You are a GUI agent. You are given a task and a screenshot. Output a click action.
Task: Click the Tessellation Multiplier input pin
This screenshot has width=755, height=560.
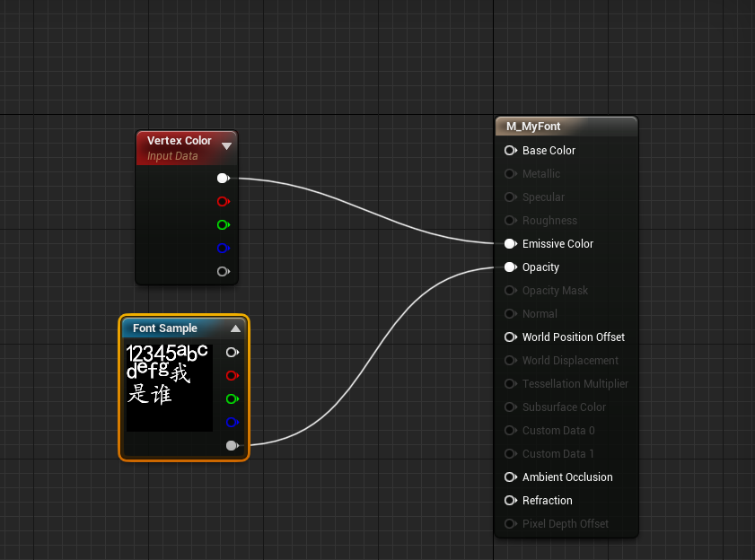(511, 384)
